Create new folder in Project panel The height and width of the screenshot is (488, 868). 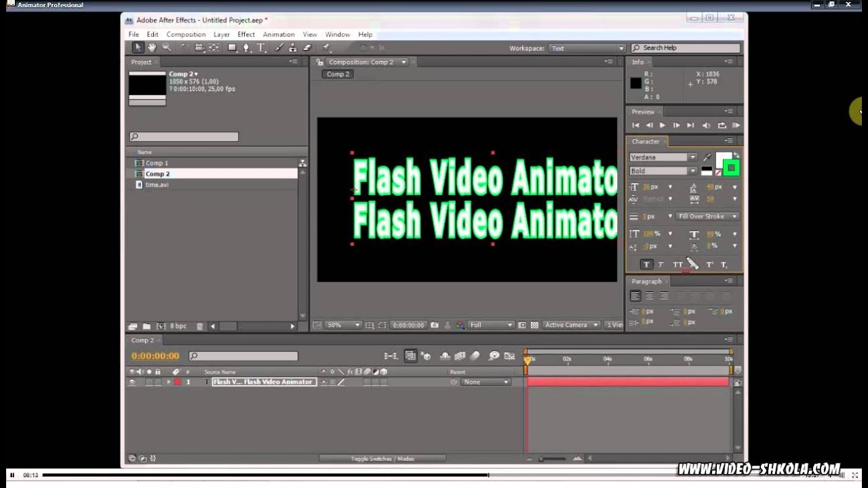146,326
